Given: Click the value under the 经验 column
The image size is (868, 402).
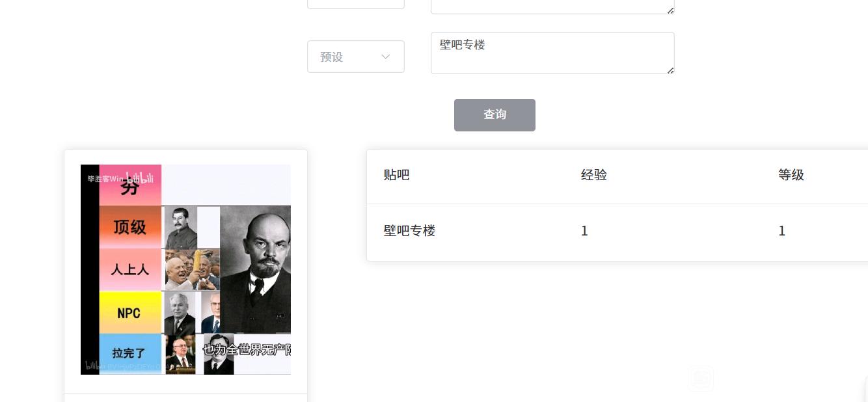Looking at the screenshot, I should (584, 231).
